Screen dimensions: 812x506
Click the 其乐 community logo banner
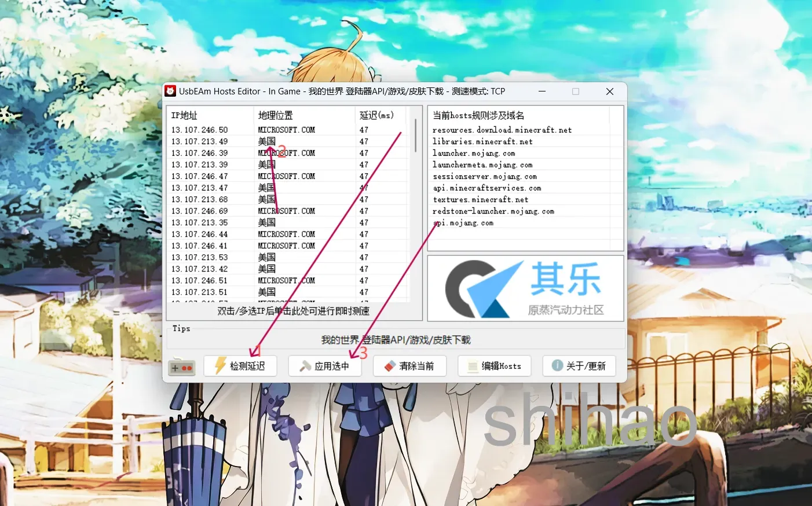525,288
